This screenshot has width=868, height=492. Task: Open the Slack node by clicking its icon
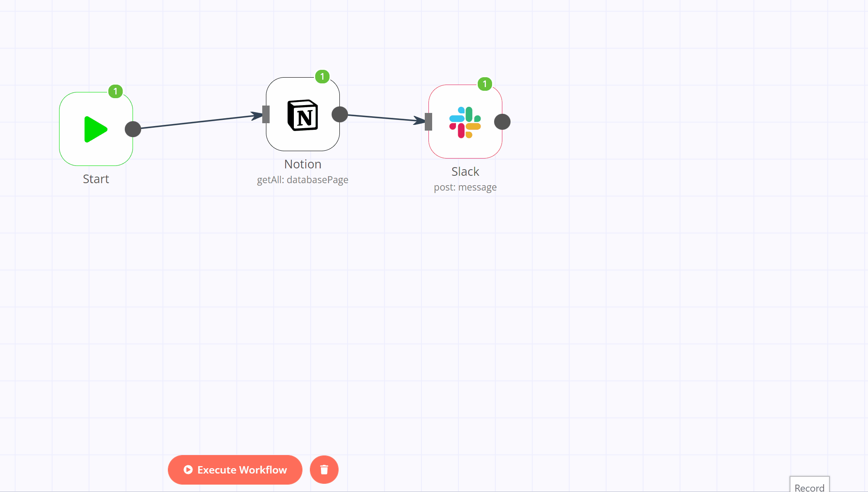click(465, 122)
